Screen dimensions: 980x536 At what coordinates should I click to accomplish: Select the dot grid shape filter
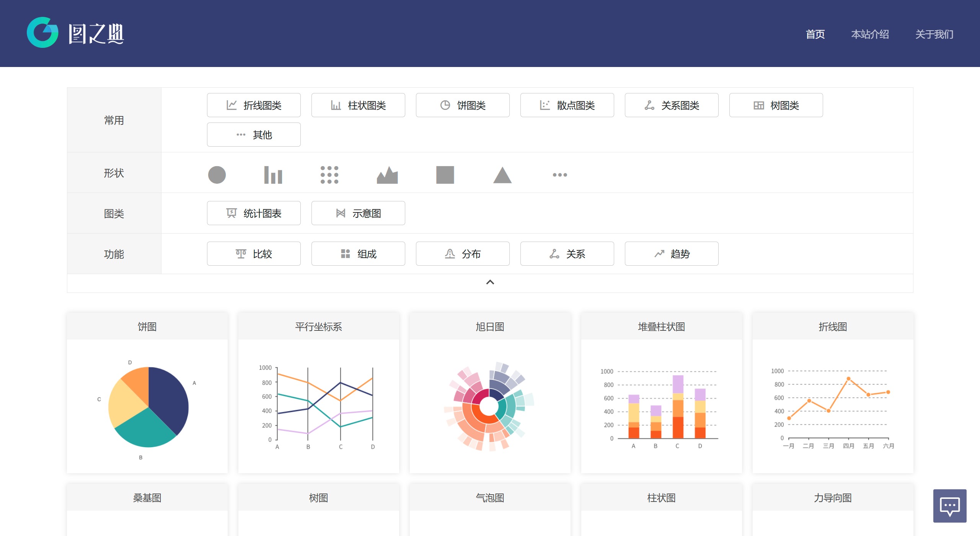point(329,175)
